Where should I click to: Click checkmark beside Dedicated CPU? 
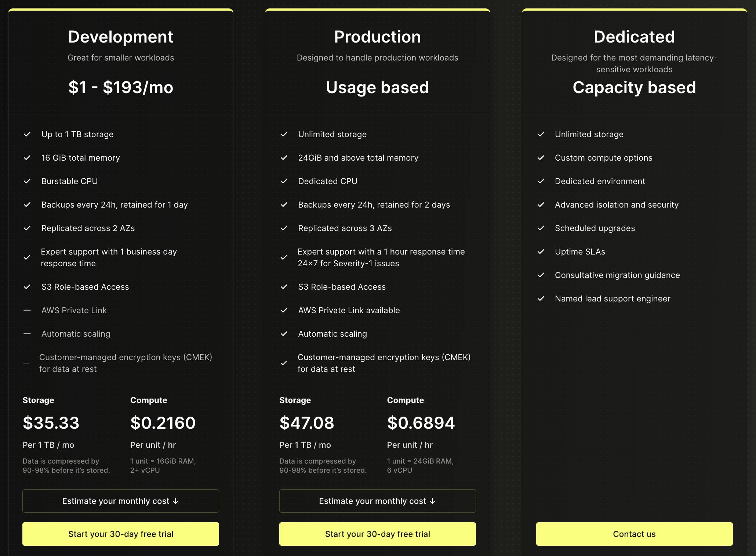pyautogui.click(x=284, y=181)
